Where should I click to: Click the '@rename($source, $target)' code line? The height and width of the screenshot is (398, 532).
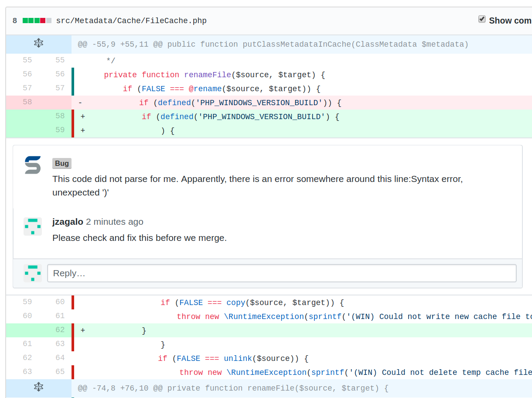222,89
